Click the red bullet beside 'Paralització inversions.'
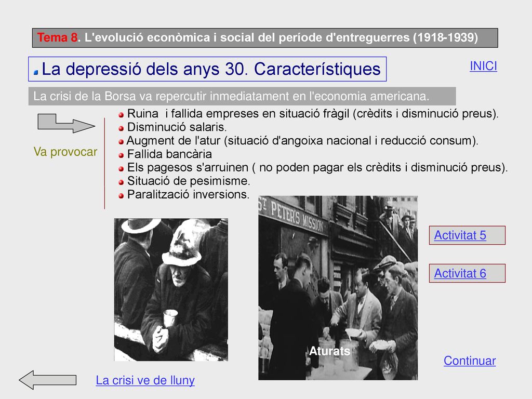This screenshot has width=532, height=399. point(121,196)
